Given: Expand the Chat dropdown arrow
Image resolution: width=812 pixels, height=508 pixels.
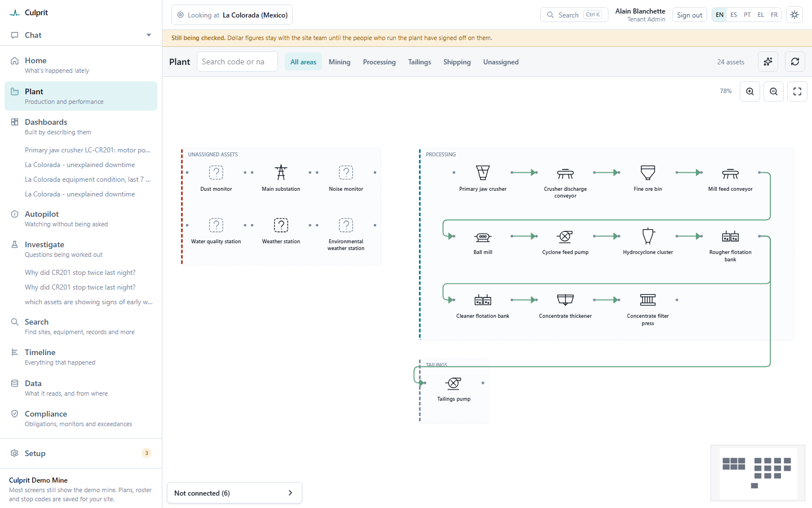Looking at the screenshot, I should [x=149, y=35].
